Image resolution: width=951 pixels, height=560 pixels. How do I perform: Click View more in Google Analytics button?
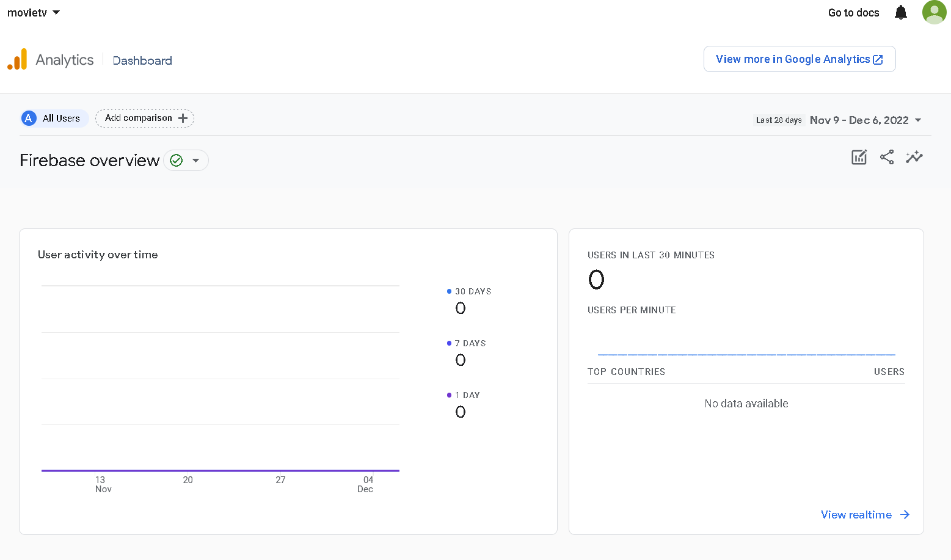point(799,59)
